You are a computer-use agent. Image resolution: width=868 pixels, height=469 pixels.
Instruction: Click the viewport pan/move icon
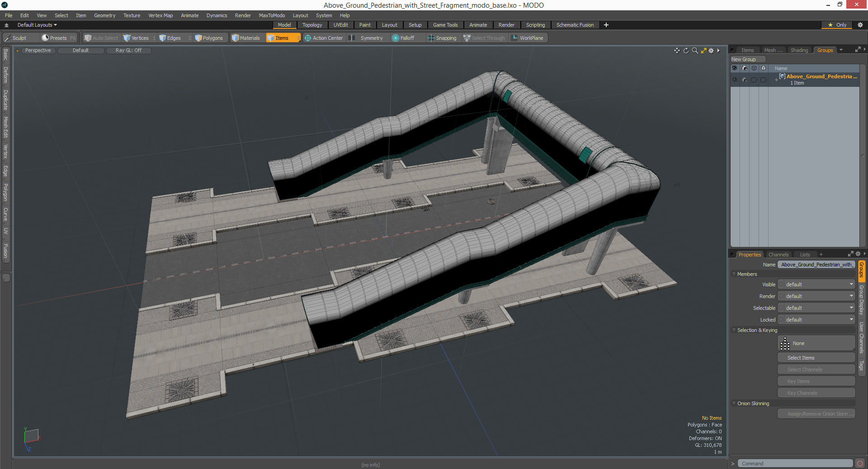tap(677, 51)
